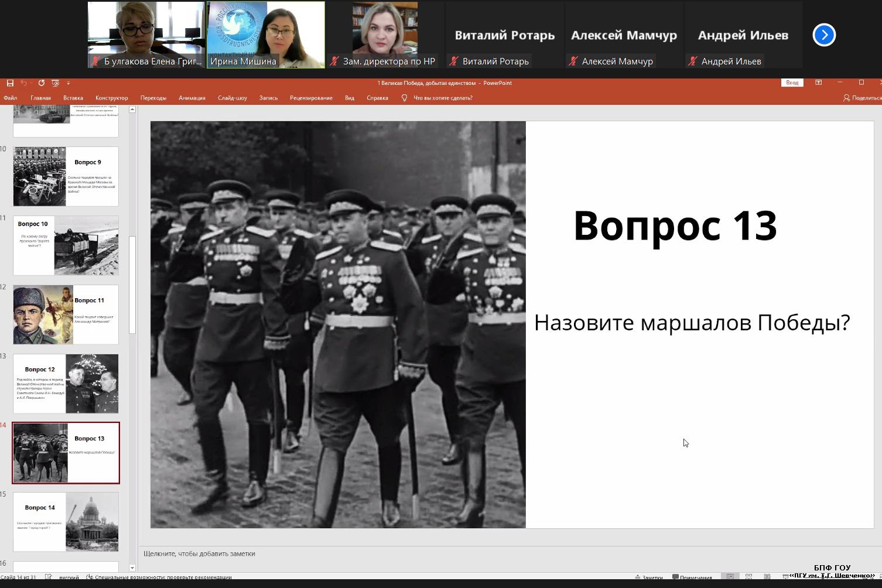The height and width of the screenshot is (588, 882).
Task: Toggle the Примечания comments button
Action: [x=692, y=577]
